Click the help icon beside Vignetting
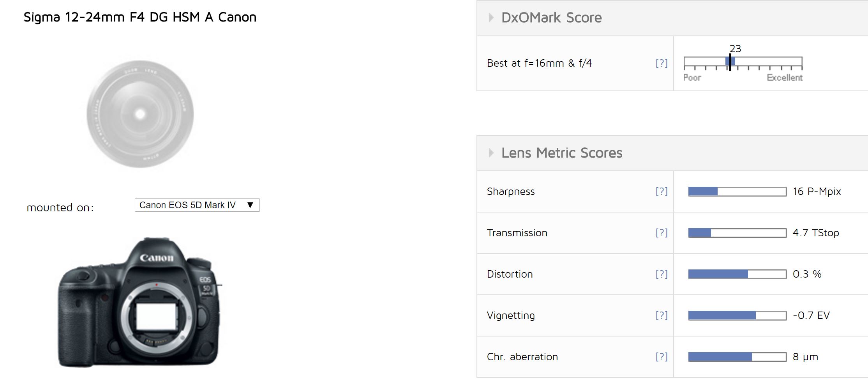The image size is (868, 379). tap(662, 315)
